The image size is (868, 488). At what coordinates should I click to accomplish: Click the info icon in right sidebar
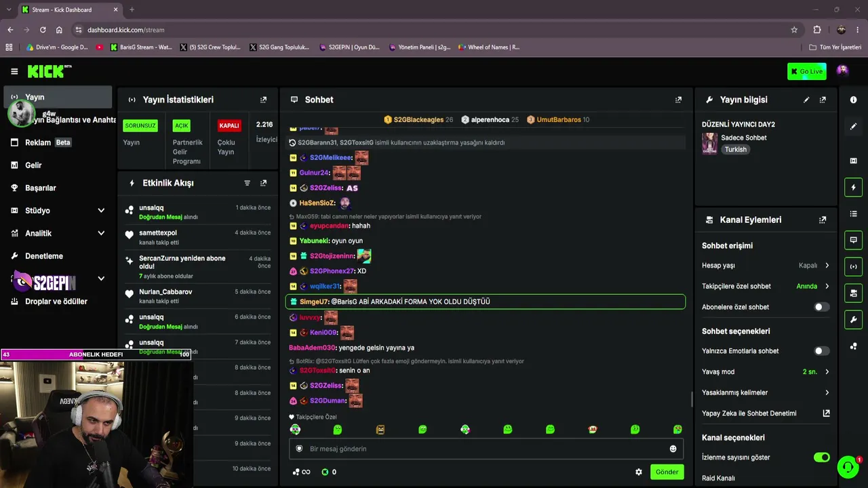[853, 100]
